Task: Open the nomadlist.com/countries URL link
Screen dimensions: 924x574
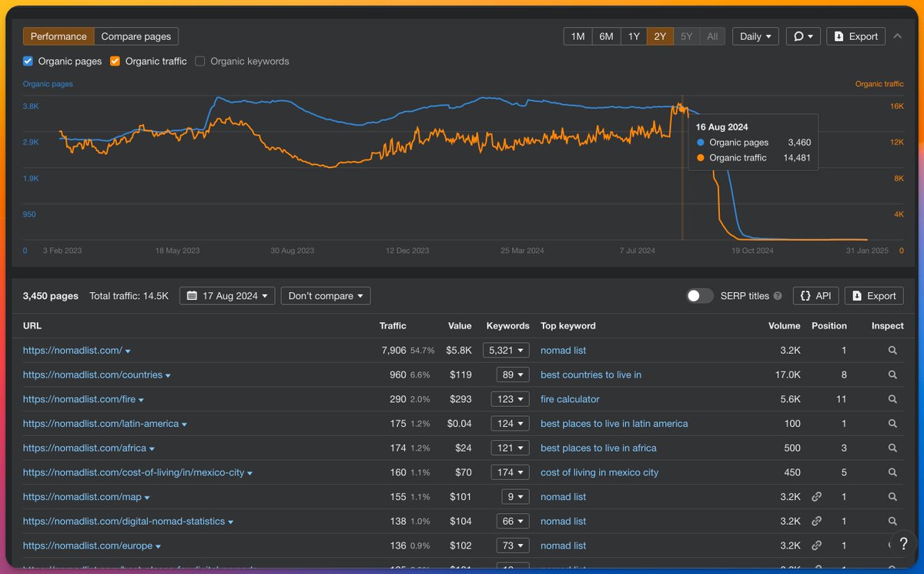Action: coord(92,375)
